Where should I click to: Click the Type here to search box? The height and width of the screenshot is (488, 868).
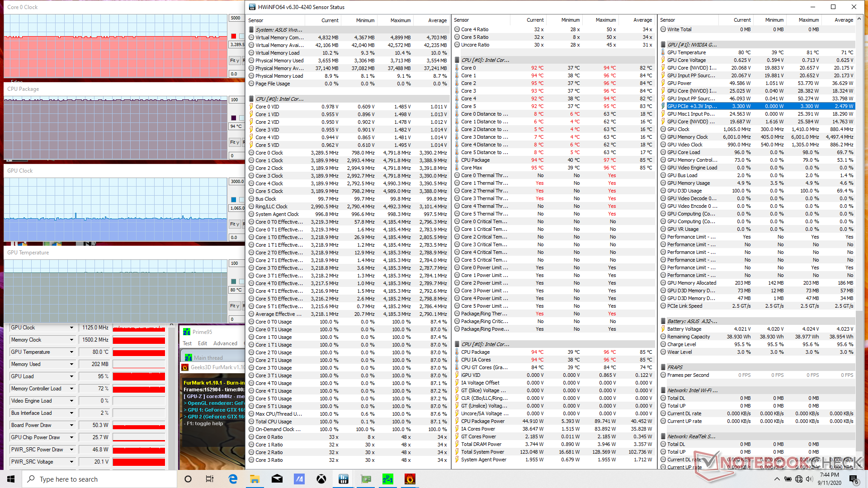[x=99, y=479]
